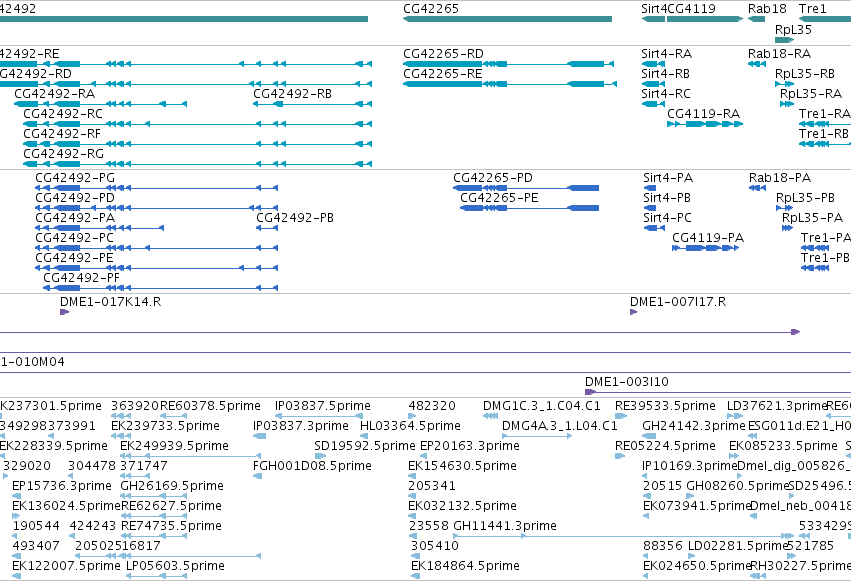Click protein feature CG42492-PD
Image resolution: width=851 pixels, height=581 pixels.
156,208
